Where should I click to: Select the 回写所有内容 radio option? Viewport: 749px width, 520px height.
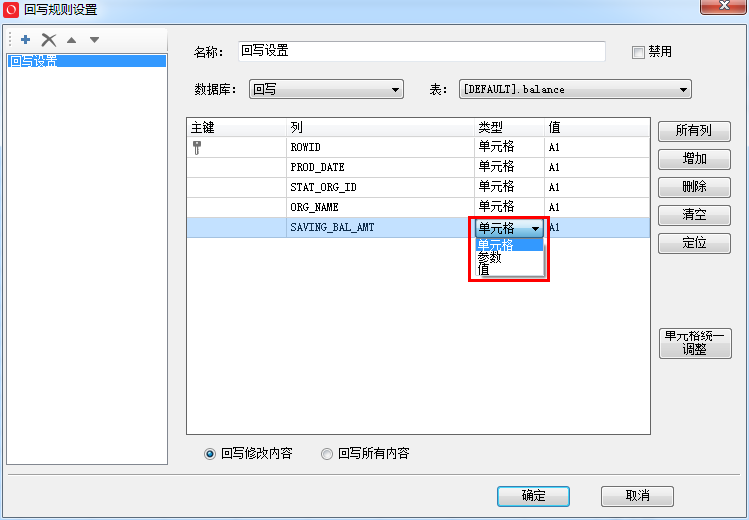tap(327, 454)
